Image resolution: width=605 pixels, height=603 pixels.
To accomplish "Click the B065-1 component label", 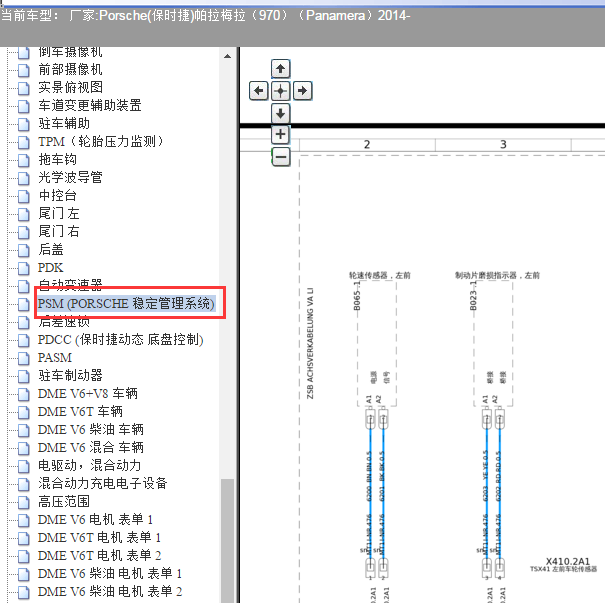I will (x=357, y=296).
